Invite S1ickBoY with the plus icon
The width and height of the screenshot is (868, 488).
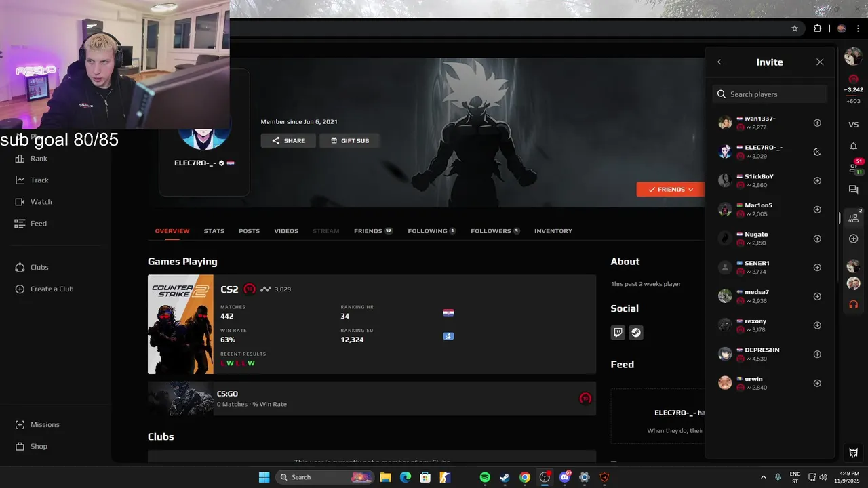(x=817, y=181)
